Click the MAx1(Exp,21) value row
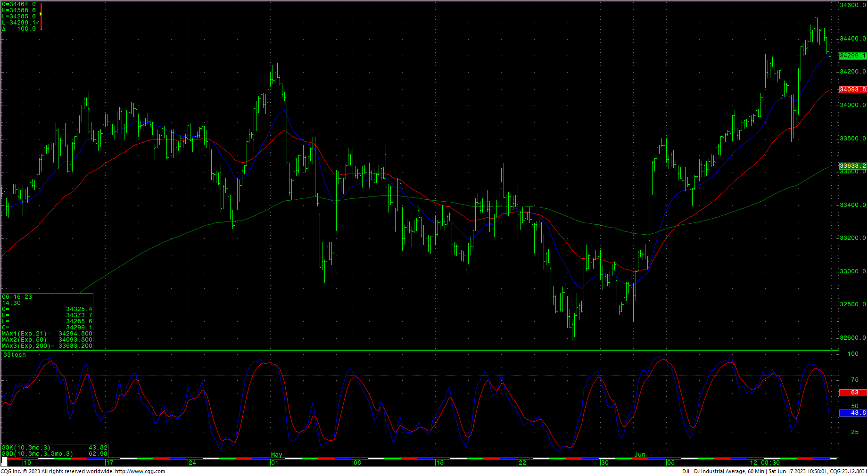 point(47,334)
